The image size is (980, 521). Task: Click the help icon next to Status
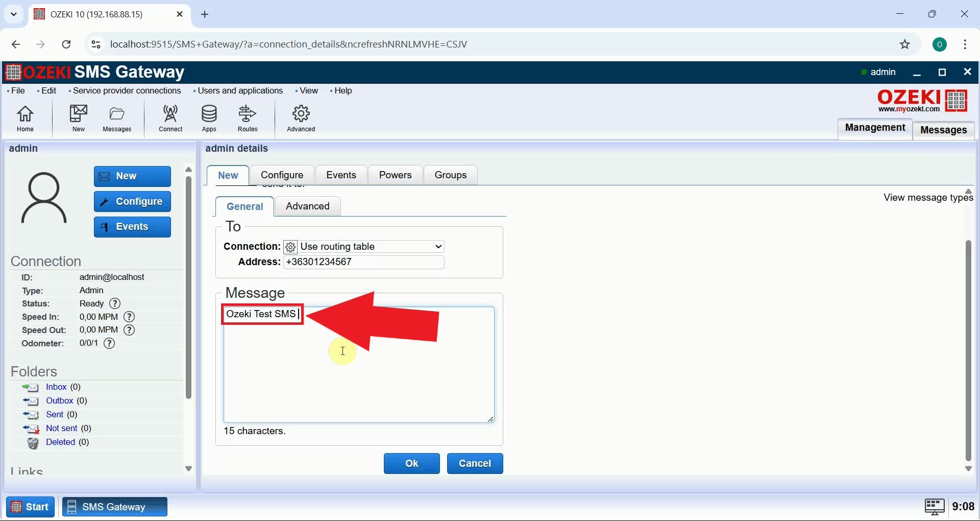pos(115,303)
